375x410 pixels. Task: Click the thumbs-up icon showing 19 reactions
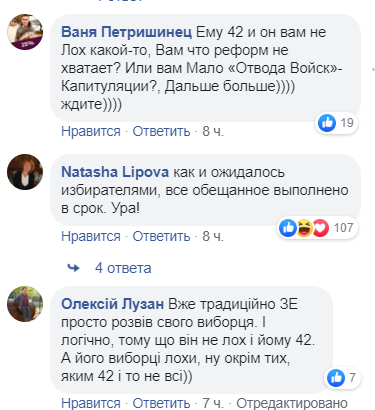pyautogui.click(x=327, y=123)
